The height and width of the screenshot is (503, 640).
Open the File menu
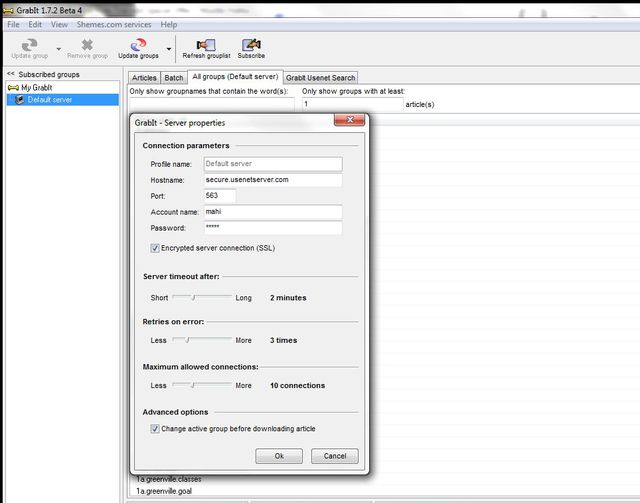pyautogui.click(x=13, y=24)
